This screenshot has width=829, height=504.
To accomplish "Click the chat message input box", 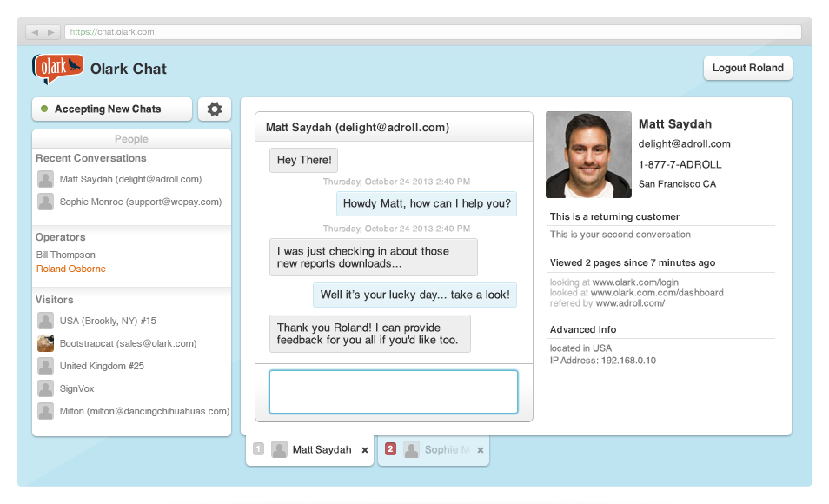I will click(393, 392).
